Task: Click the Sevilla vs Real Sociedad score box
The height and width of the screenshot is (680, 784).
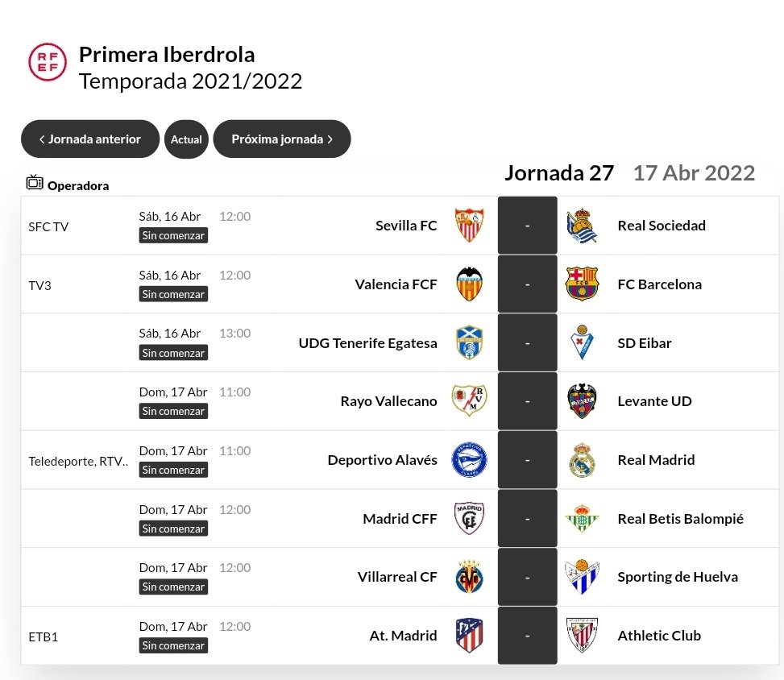Action: [527, 226]
